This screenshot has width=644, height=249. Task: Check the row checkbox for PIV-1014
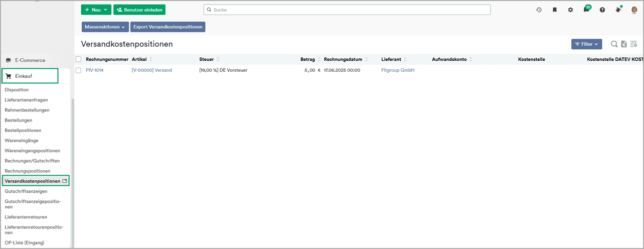tap(78, 70)
